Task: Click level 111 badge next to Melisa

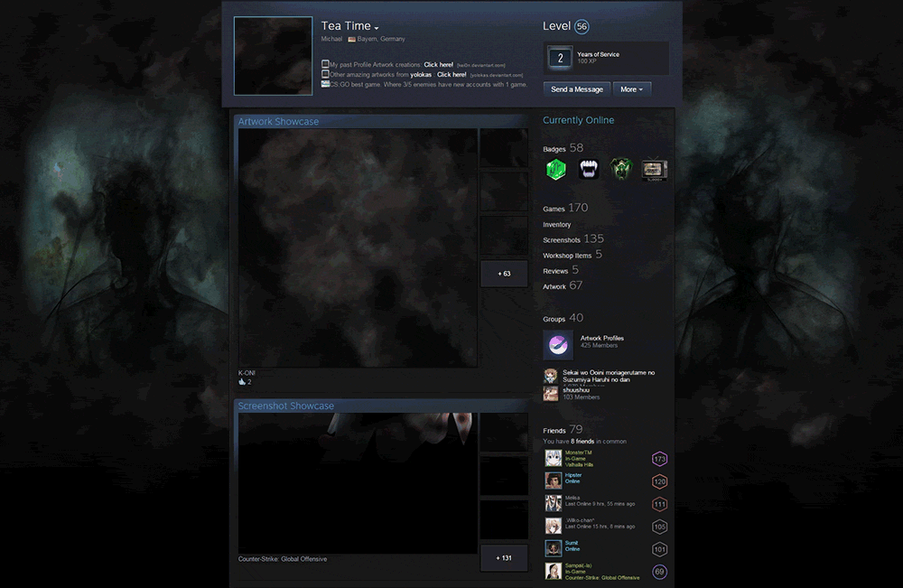Action: 659,505
